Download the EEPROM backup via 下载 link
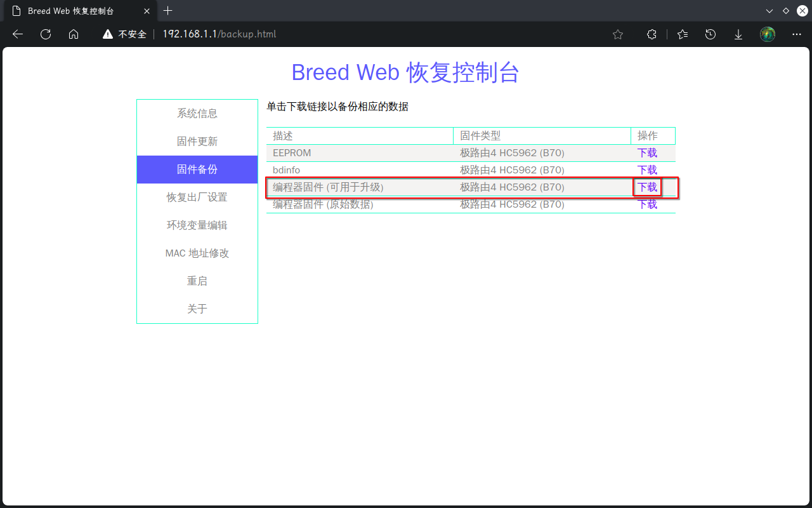 point(647,152)
